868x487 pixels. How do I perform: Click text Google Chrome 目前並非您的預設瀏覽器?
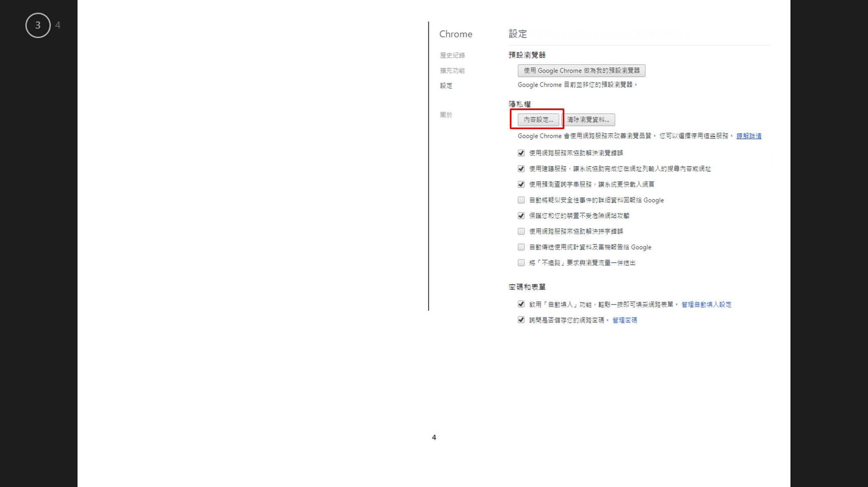(x=577, y=85)
